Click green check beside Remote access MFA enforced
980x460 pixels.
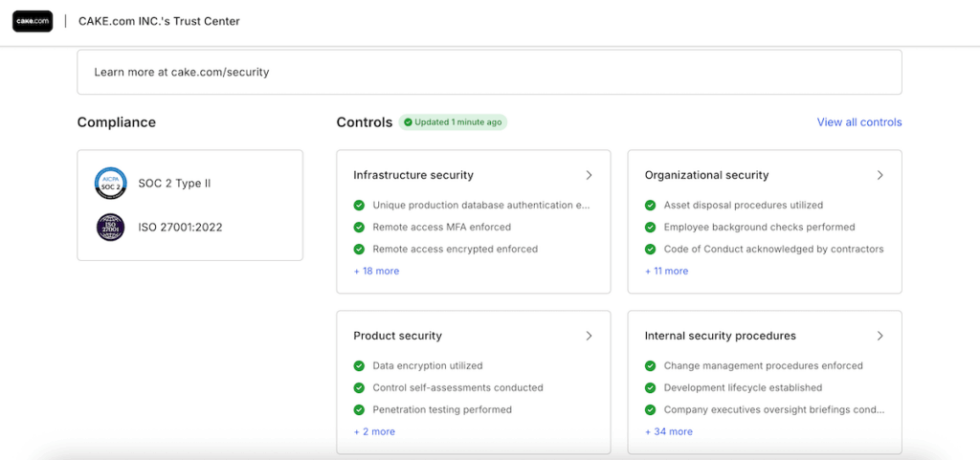[x=359, y=228]
